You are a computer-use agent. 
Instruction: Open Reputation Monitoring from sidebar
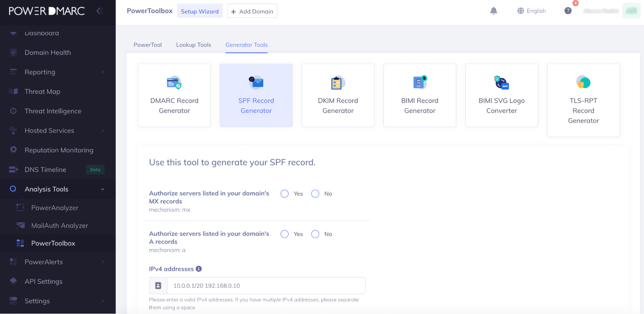click(59, 150)
